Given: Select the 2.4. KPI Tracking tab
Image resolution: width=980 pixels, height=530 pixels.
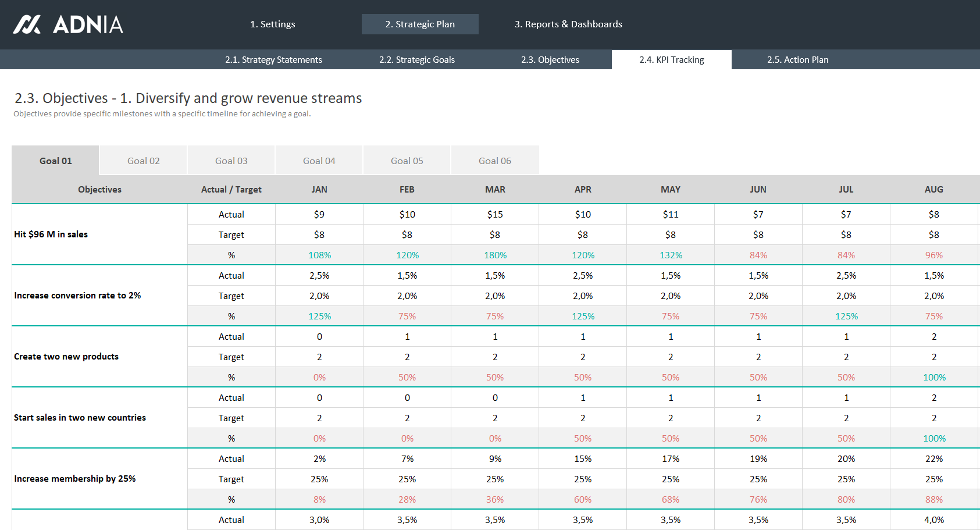Looking at the screenshot, I should [671, 60].
